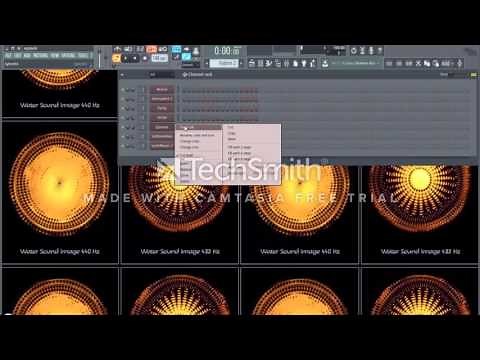The width and height of the screenshot is (480, 360).
Task: Select 'Change color' in context menu
Action: tap(189, 141)
